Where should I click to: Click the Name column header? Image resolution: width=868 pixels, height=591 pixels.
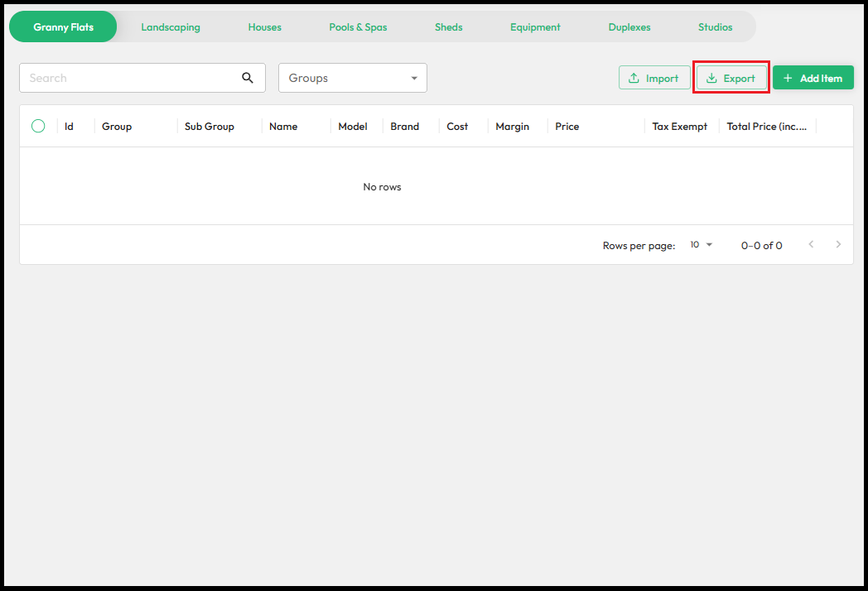click(283, 127)
